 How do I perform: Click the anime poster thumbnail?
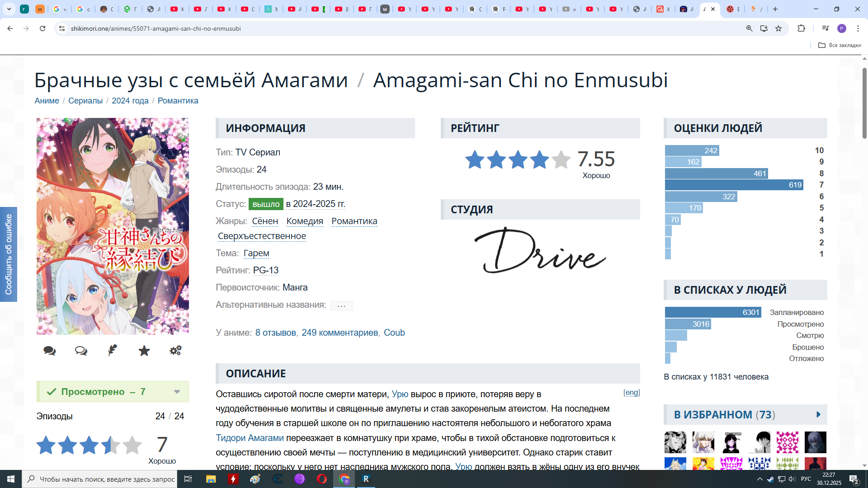[113, 226]
